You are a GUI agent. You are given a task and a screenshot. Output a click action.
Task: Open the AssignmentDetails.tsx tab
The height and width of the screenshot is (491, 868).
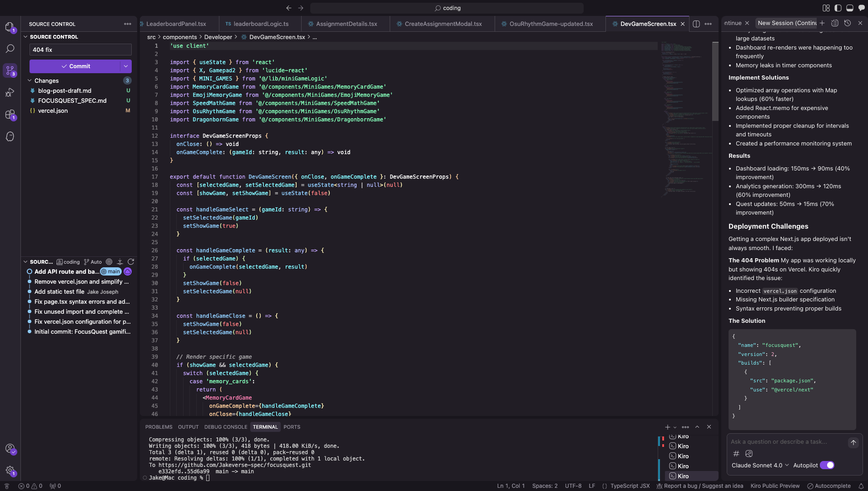(346, 24)
